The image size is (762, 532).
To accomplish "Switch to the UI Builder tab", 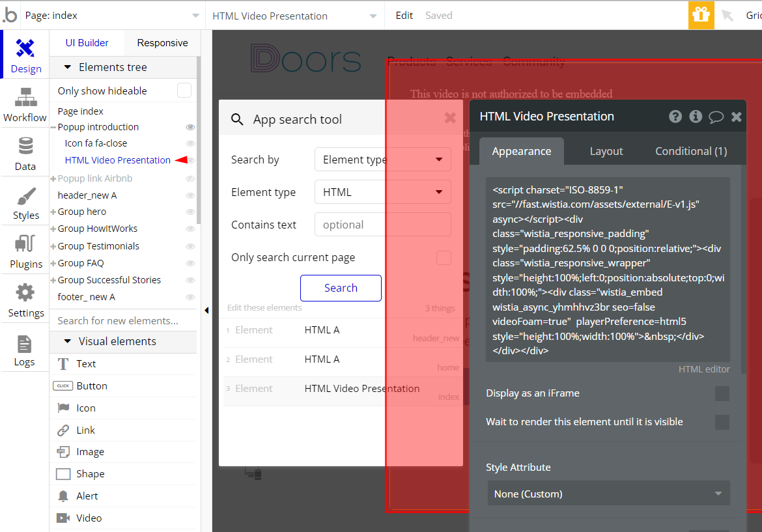I will (x=87, y=43).
